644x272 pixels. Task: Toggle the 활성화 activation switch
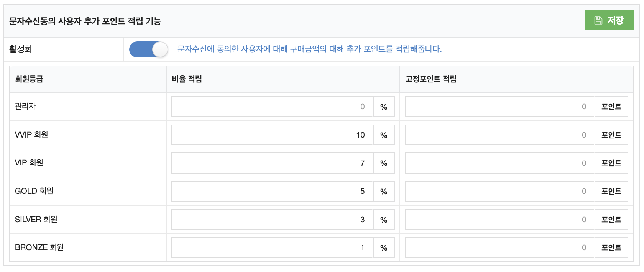pyautogui.click(x=149, y=49)
